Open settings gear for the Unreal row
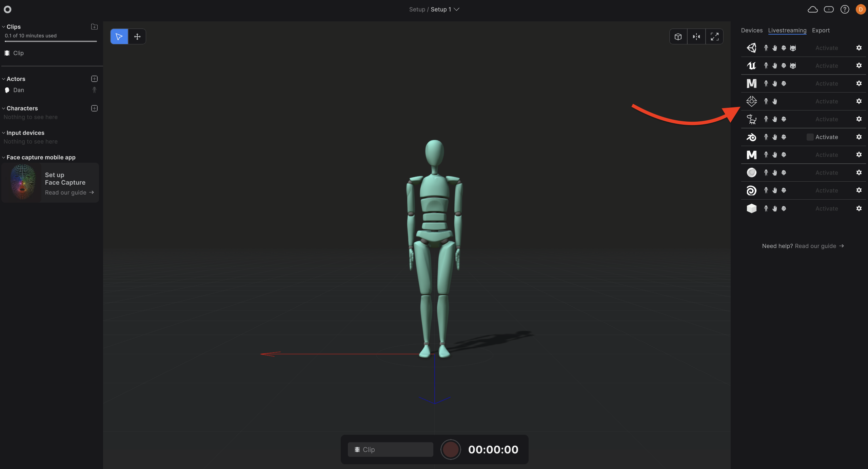Screen dimensions: 868x469 coord(859,65)
